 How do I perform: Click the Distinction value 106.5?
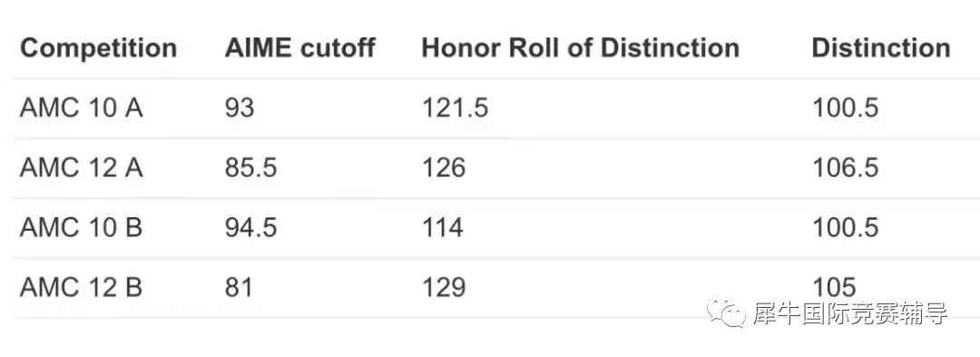pos(845,167)
